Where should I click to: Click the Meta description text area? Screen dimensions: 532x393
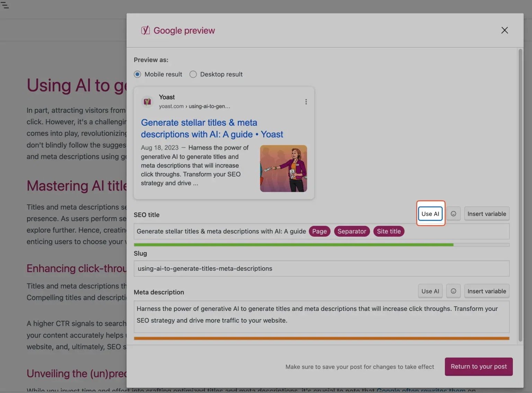[321, 316]
